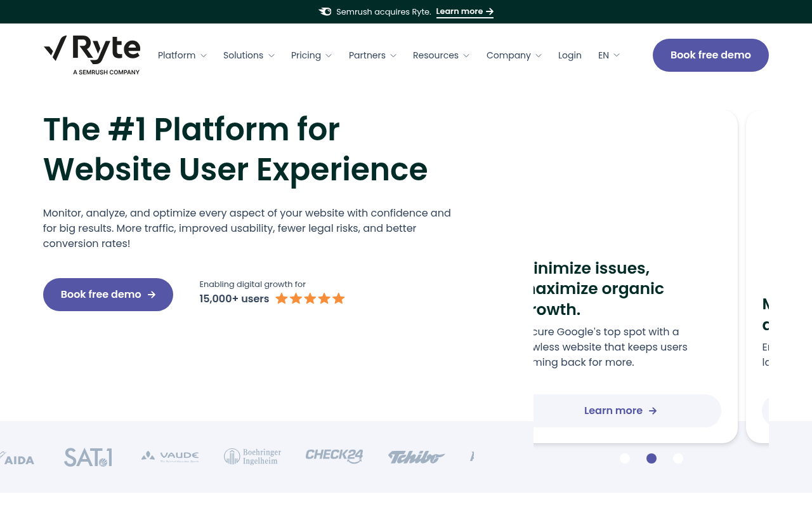Go to the Login page
Viewport: 812px width, 508px height.
(x=570, y=55)
